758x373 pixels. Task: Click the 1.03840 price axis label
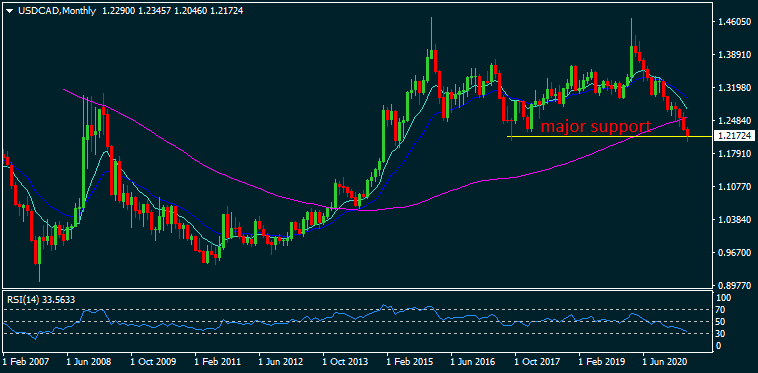tap(733, 219)
